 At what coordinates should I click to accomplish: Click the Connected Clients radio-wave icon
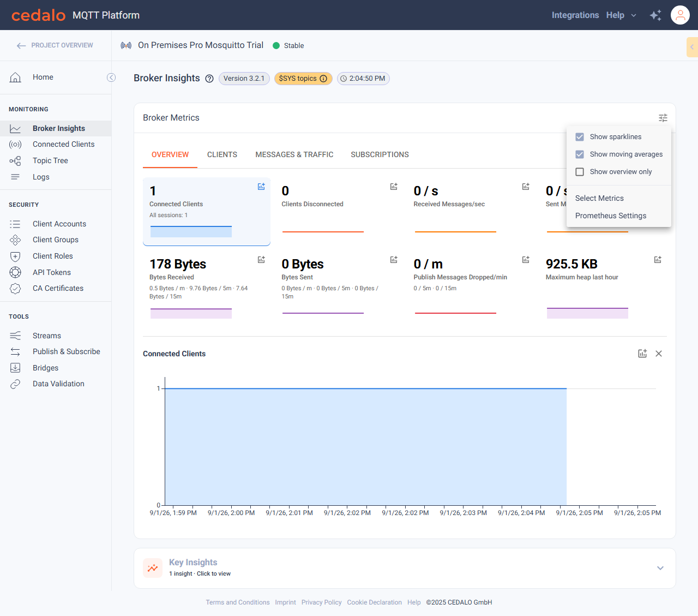click(15, 145)
